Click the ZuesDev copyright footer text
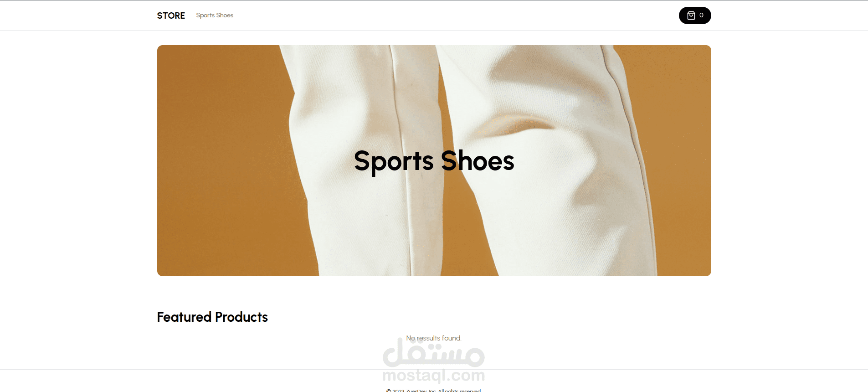The image size is (868, 392). click(x=434, y=390)
